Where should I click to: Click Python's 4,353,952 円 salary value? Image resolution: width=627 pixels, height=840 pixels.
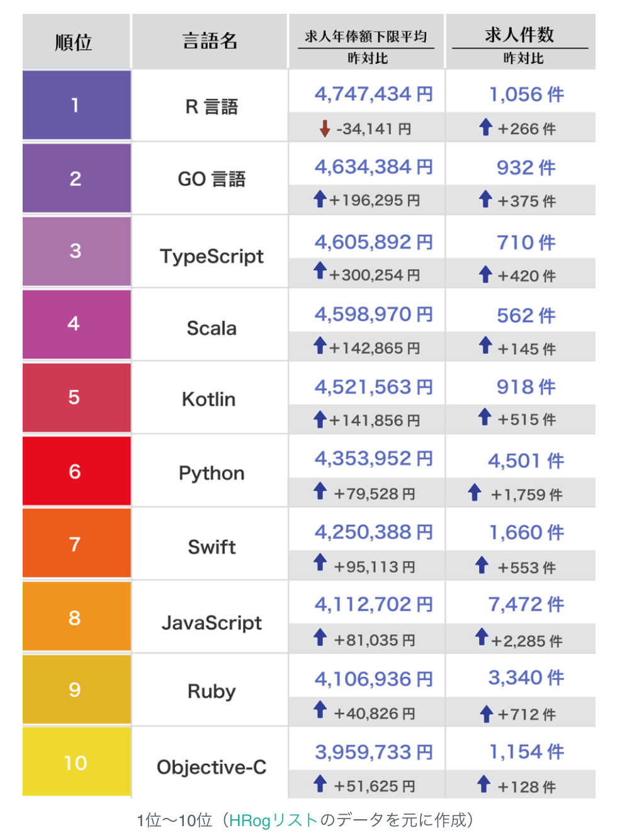click(373, 458)
